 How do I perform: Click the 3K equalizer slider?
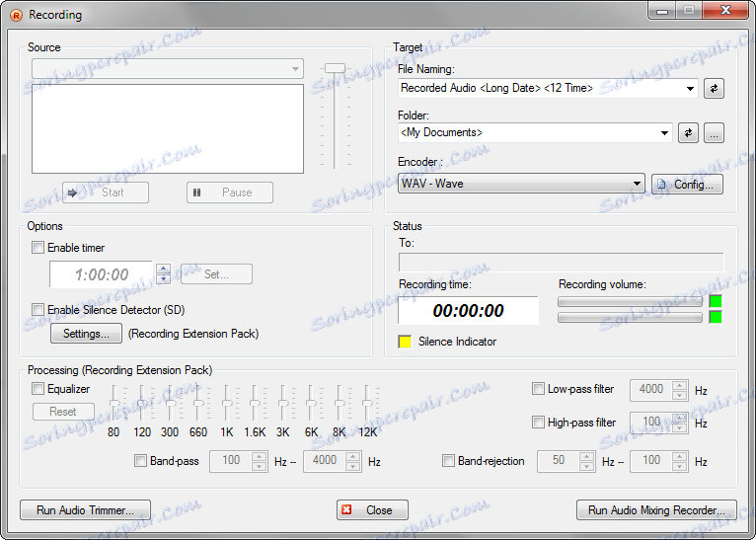283,404
